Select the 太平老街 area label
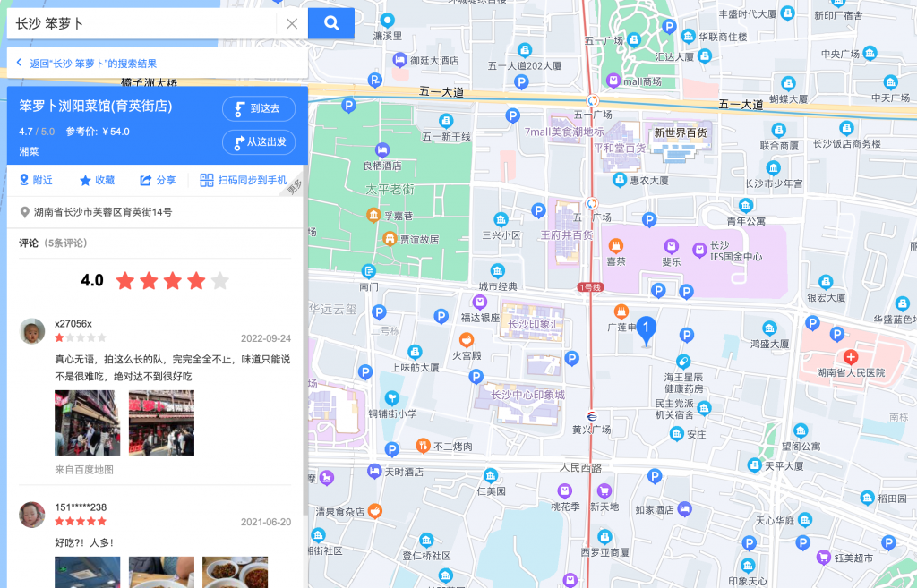 click(390, 190)
